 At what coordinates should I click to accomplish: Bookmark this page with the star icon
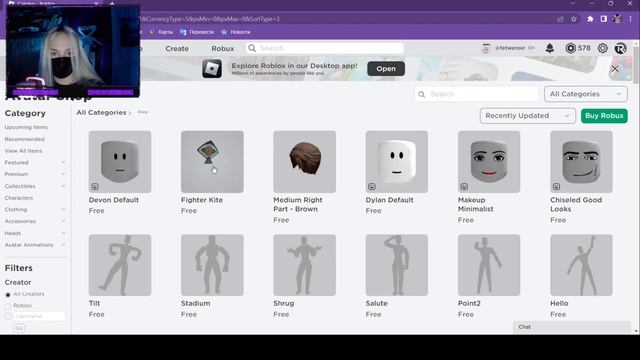point(573,19)
